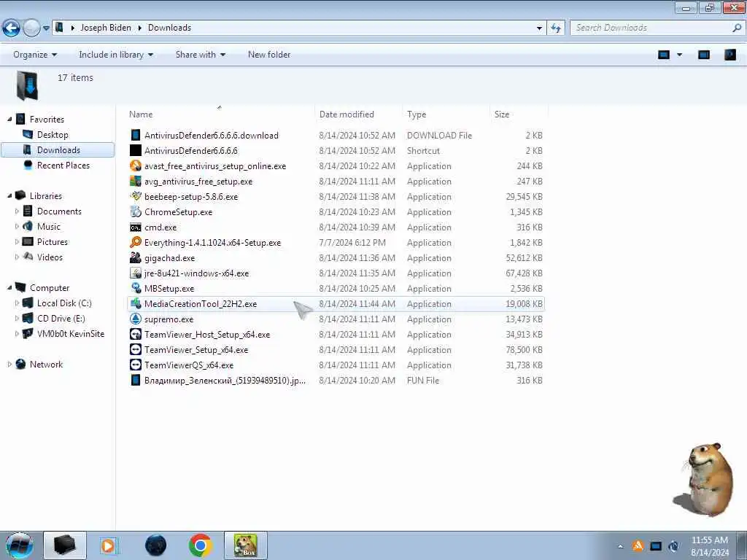Create a New folder

[x=269, y=55]
